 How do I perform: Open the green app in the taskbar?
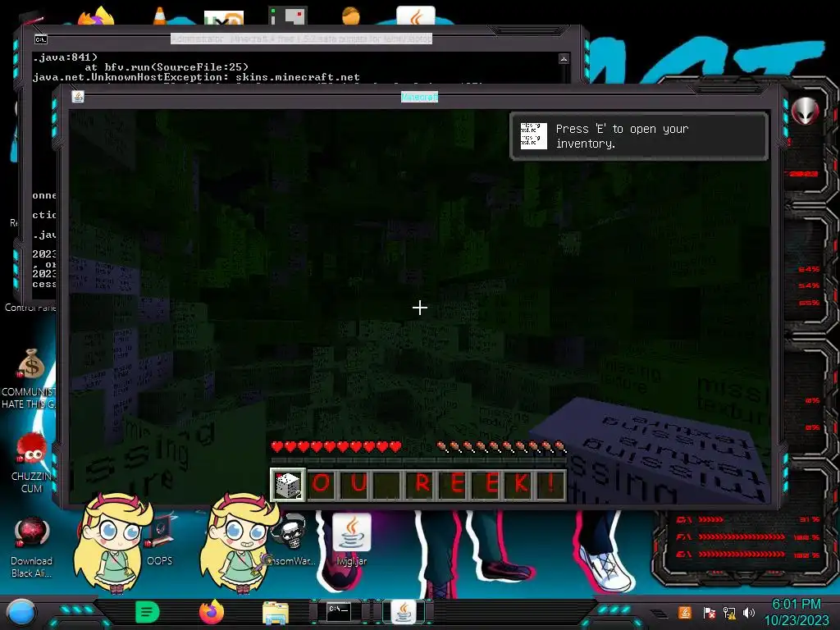[x=147, y=612]
